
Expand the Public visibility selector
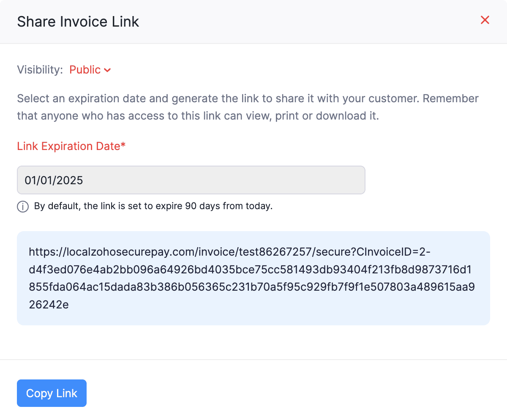90,70
